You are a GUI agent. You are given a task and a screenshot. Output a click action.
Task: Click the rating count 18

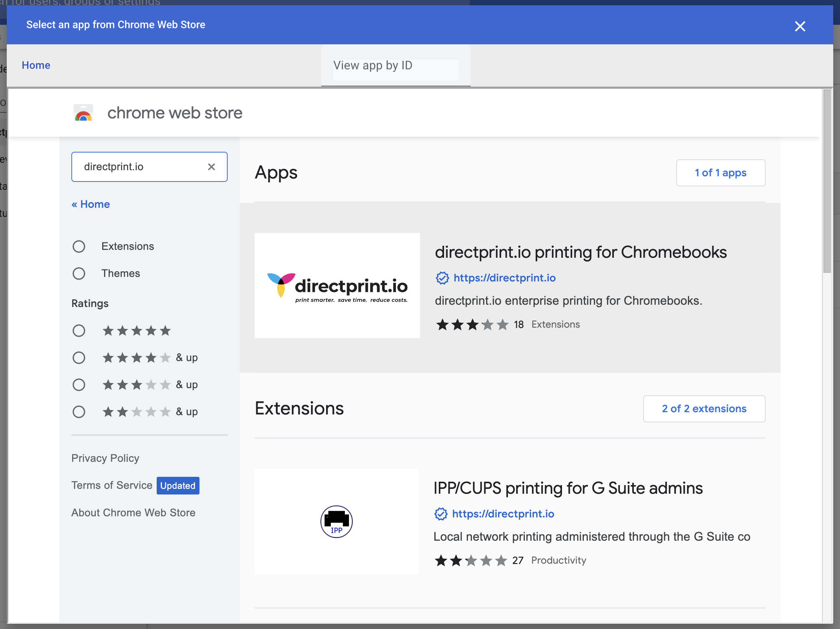pos(518,325)
